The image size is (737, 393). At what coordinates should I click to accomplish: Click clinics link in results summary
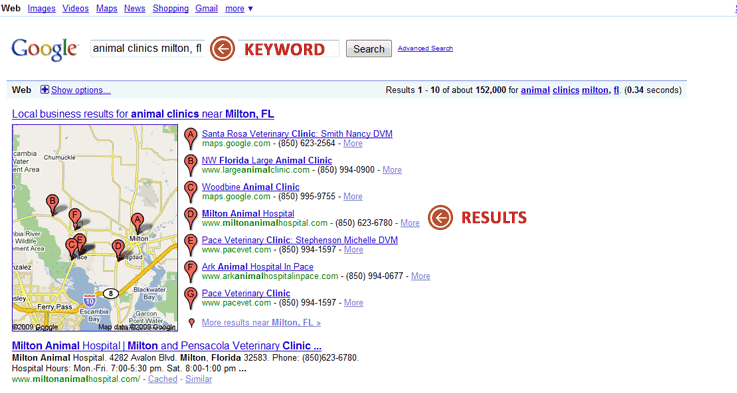565,90
